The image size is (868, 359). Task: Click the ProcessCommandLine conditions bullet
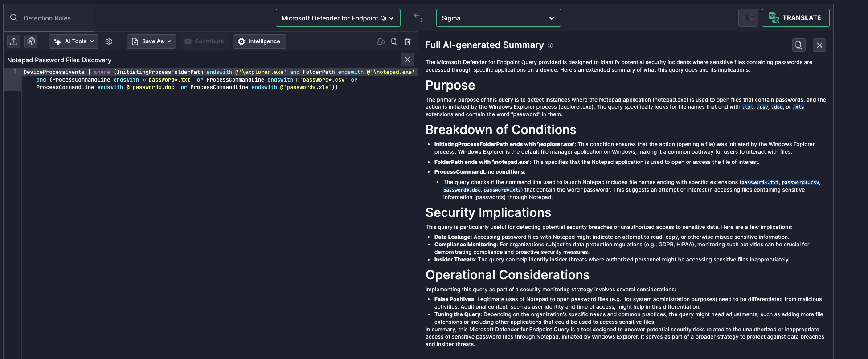(479, 172)
